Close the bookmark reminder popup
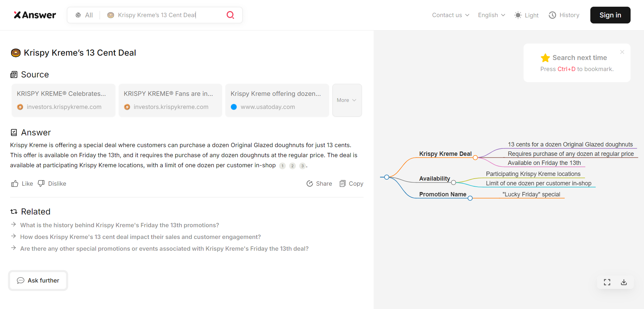The height and width of the screenshot is (309, 644). [622, 52]
